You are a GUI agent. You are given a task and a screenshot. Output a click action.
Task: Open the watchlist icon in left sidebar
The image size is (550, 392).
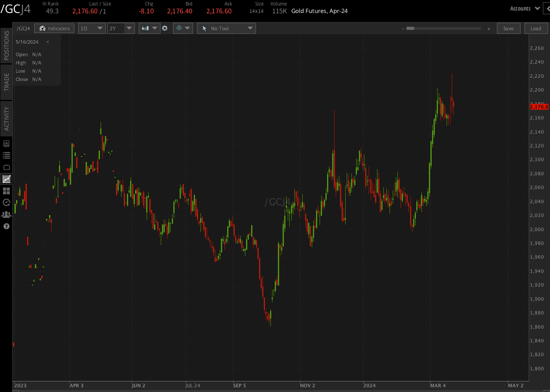coord(6,155)
